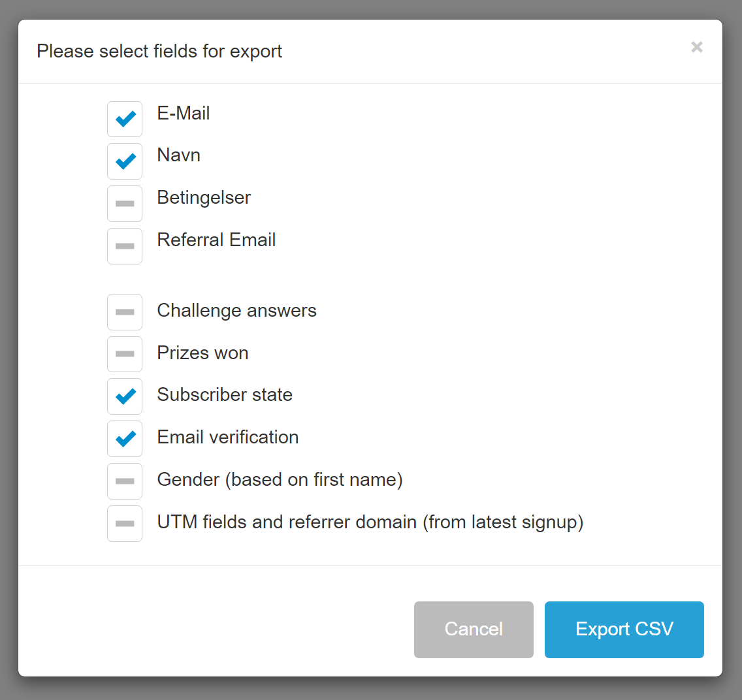Click the 'Subscriber state' label text
Screen dimensions: 742x700
coord(225,395)
